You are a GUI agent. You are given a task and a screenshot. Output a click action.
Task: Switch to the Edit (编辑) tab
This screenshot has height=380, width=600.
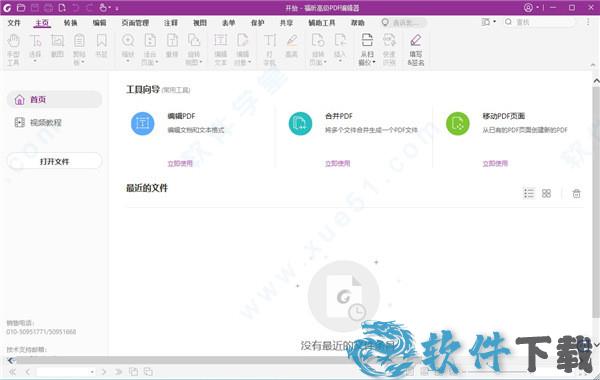pos(99,23)
